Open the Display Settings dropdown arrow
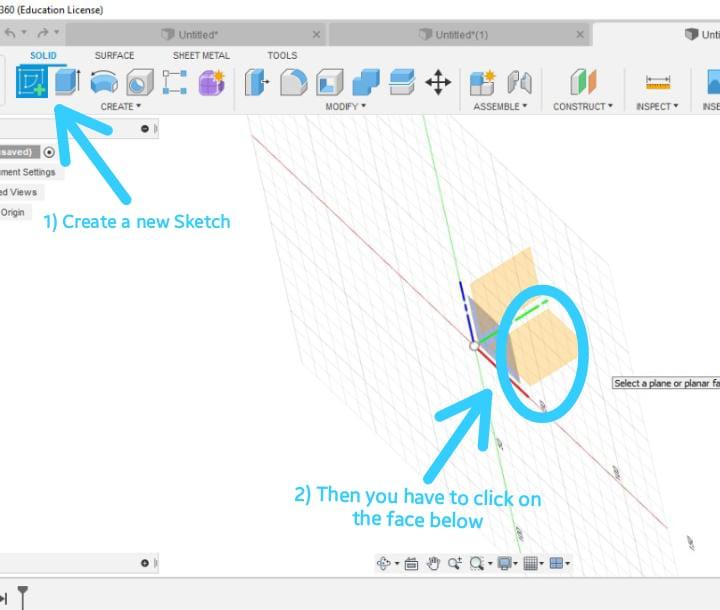Viewport: 720px width, 610px height. click(x=516, y=564)
